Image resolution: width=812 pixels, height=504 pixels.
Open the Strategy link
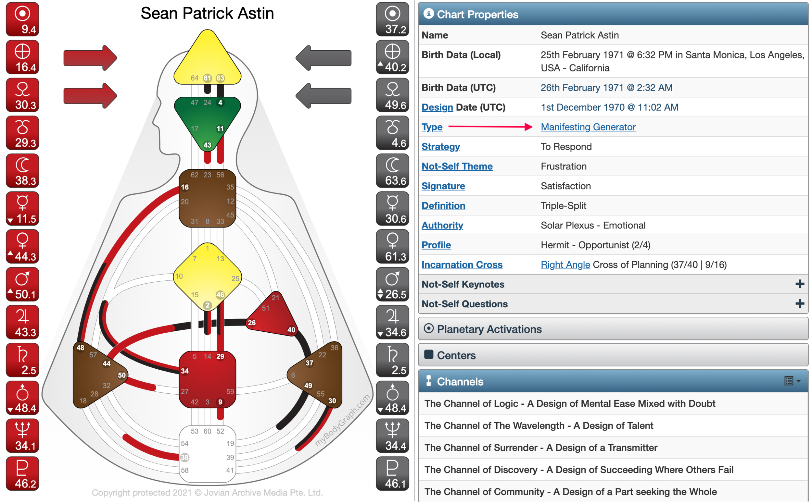[441, 147]
